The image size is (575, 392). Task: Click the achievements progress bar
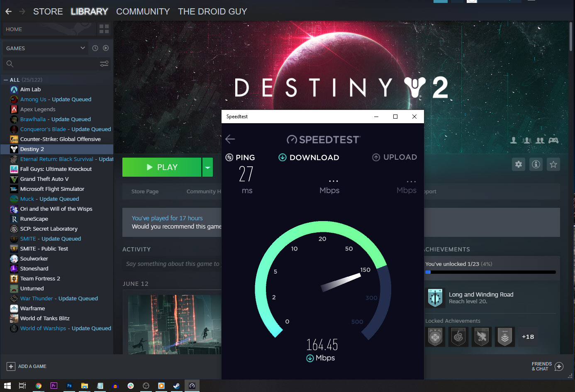pyautogui.click(x=490, y=272)
